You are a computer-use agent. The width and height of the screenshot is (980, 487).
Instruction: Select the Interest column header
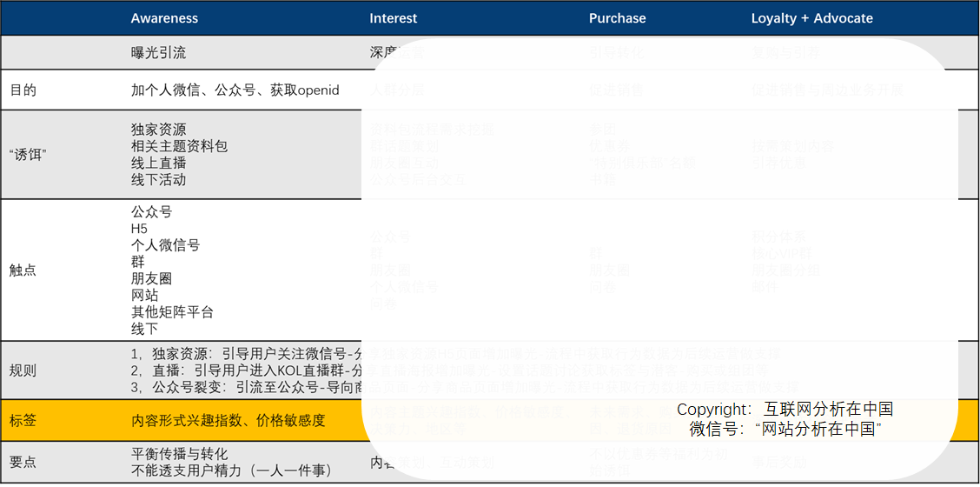pyautogui.click(x=393, y=18)
